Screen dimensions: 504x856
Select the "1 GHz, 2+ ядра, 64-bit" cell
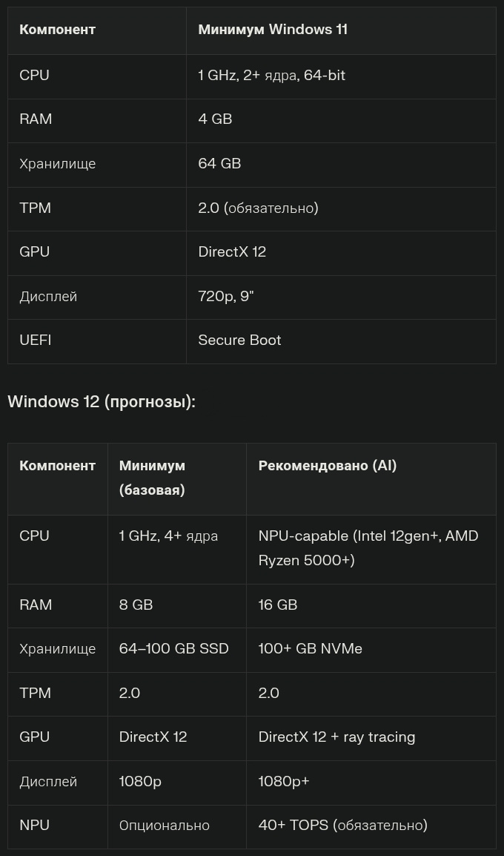(271, 75)
